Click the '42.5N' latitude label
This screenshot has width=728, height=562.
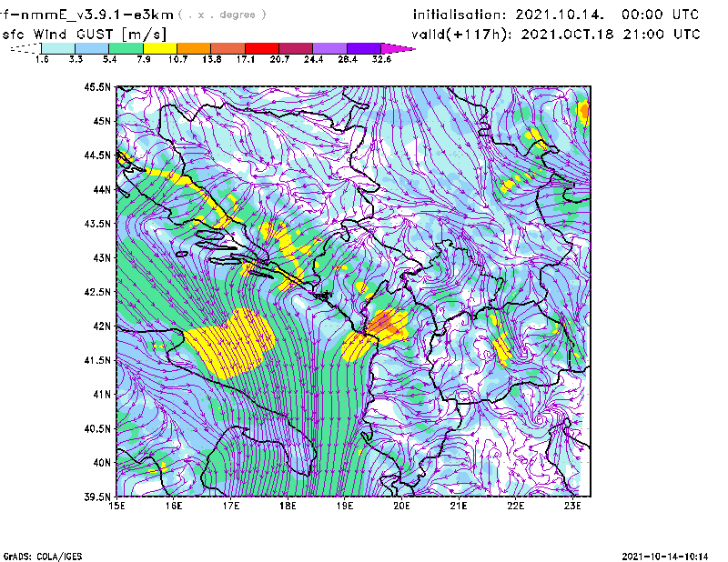[x=97, y=292]
